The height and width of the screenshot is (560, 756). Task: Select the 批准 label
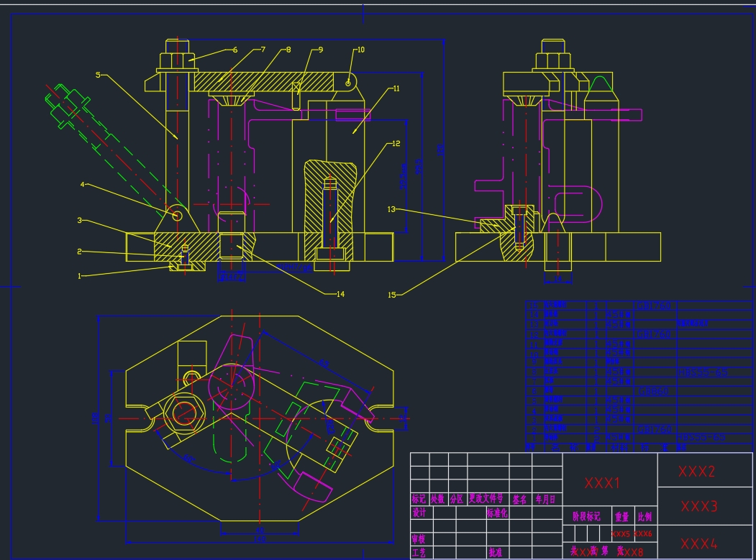click(495, 552)
